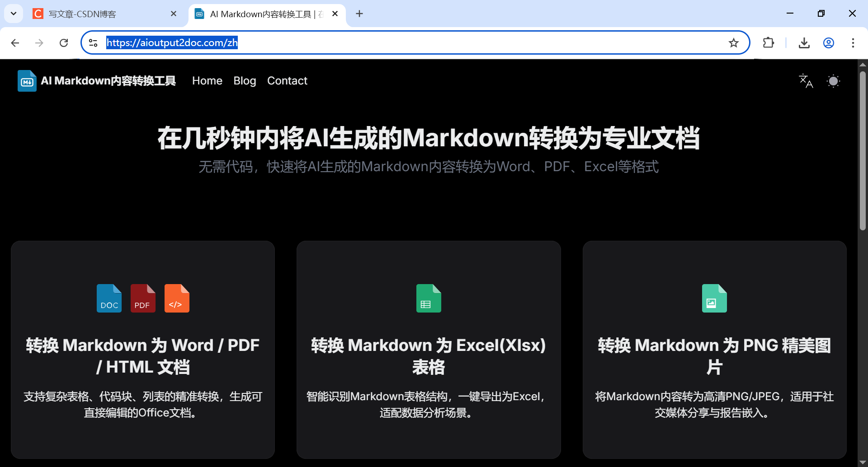Close the AI Markdown内容转换工具 tab
This screenshot has height=467, width=868.
tap(335, 14)
